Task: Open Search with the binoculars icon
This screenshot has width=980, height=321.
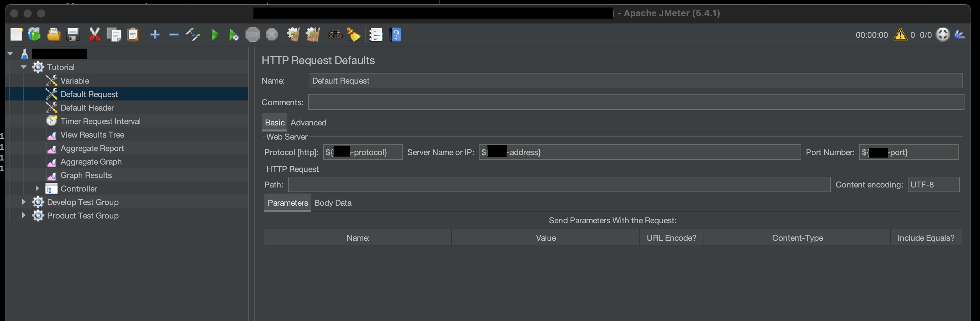Action: pyautogui.click(x=335, y=35)
